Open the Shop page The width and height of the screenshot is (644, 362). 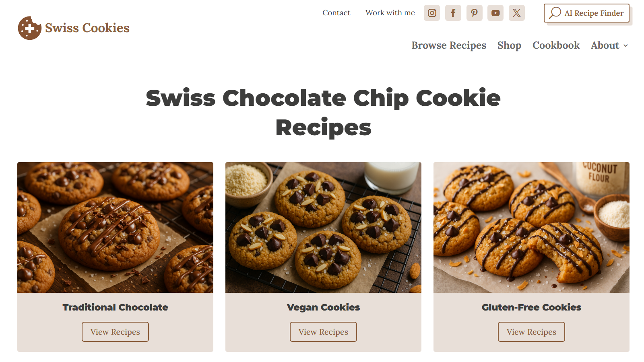pyautogui.click(x=509, y=45)
